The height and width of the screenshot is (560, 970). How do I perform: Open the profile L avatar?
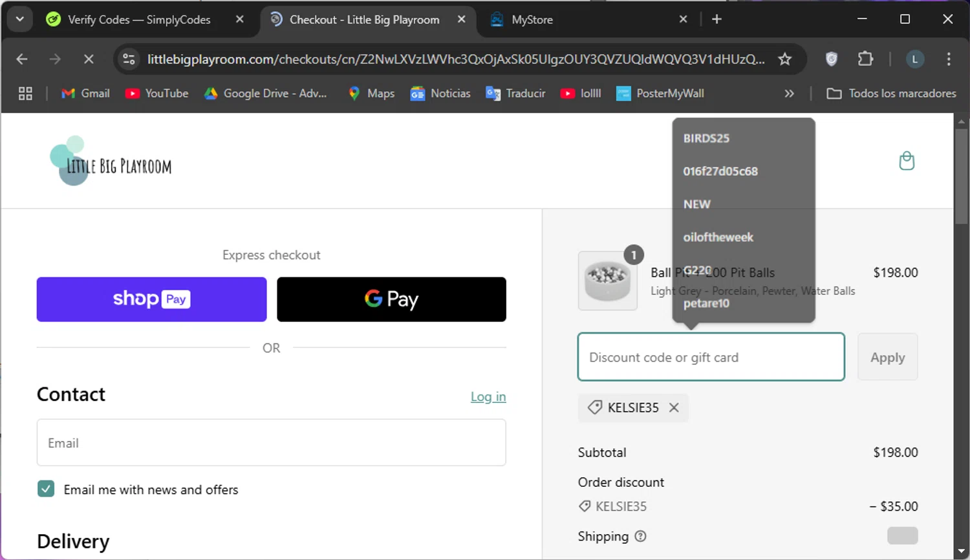[x=914, y=59]
